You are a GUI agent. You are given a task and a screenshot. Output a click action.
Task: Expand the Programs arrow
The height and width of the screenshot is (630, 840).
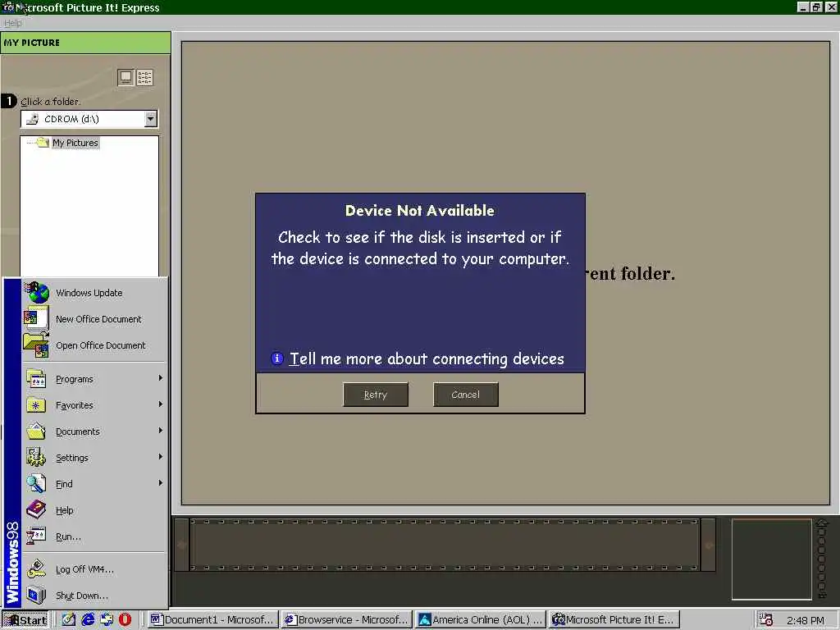[x=160, y=378]
